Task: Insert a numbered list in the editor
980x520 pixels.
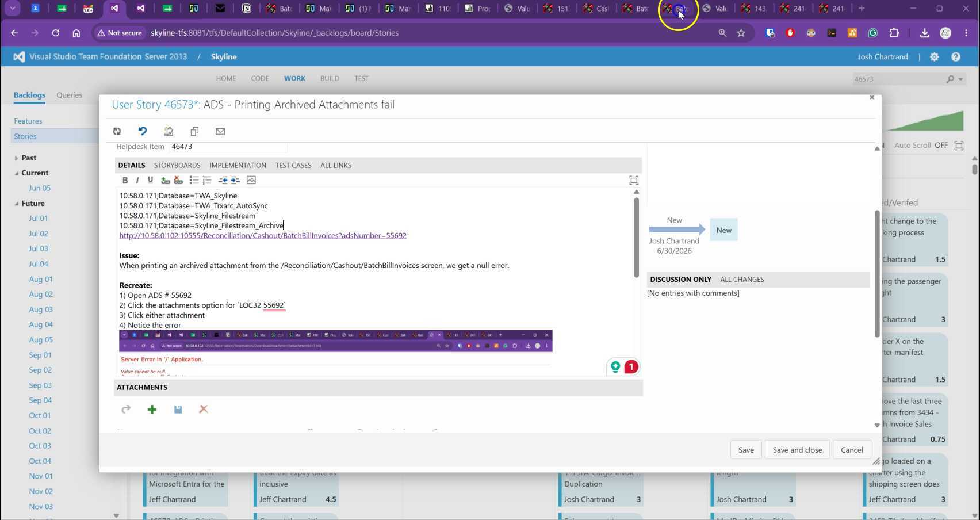Action: (x=207, y=180)
